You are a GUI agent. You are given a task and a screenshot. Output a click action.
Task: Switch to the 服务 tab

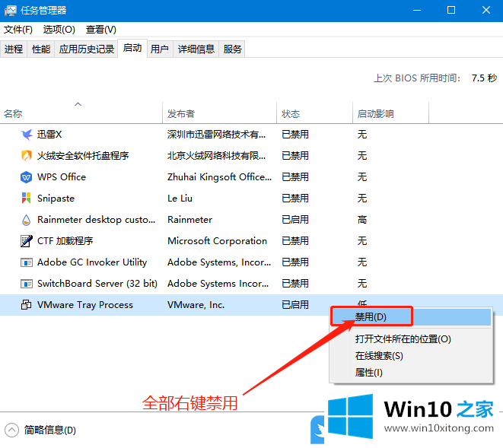(x=232, y=49)
